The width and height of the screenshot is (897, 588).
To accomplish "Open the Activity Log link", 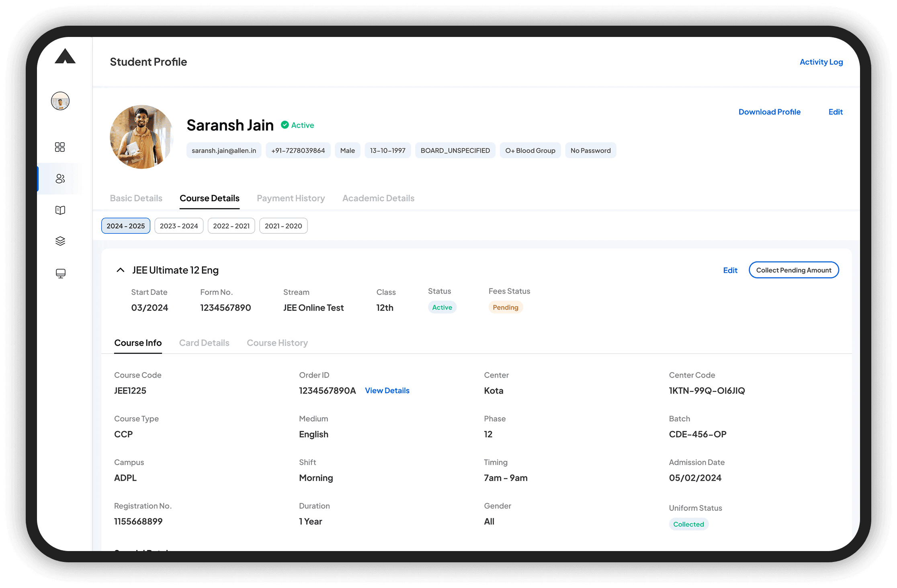I will (821, 62).
